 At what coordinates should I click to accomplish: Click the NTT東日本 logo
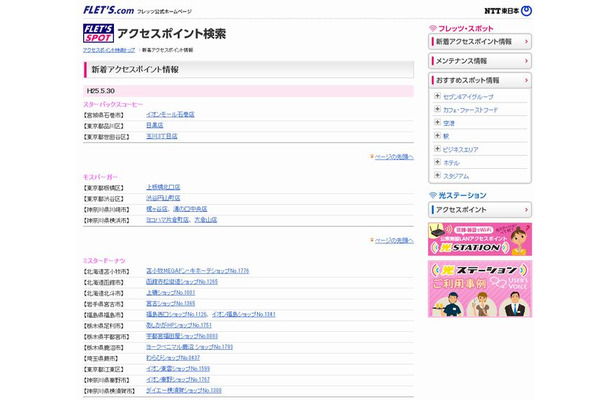coord(508,11)
